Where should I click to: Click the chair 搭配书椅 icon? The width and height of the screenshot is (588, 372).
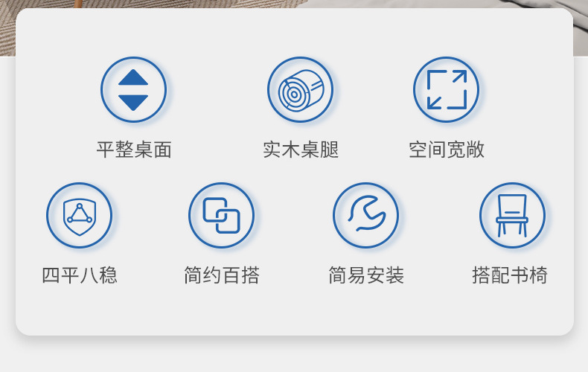pyautogui.click(x=512, y=216)
